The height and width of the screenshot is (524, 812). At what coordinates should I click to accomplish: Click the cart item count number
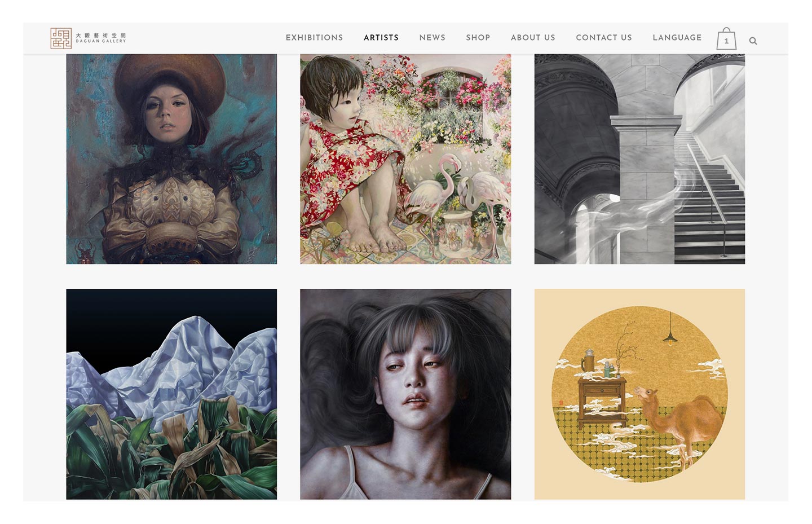click(x=726, y=41)
